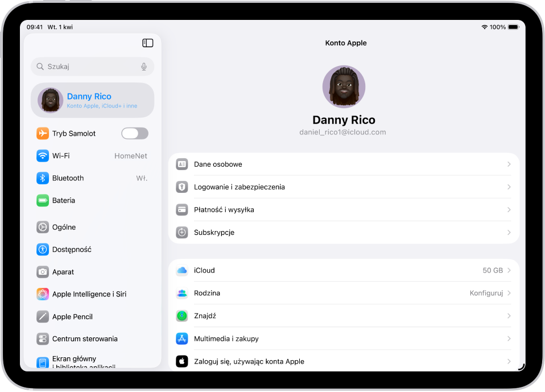Image resolution: width=545 pixels, height=392 pixels.
Task: Select the Wi-Fi icon in the sidebar
Action: (x=43, y=155)
